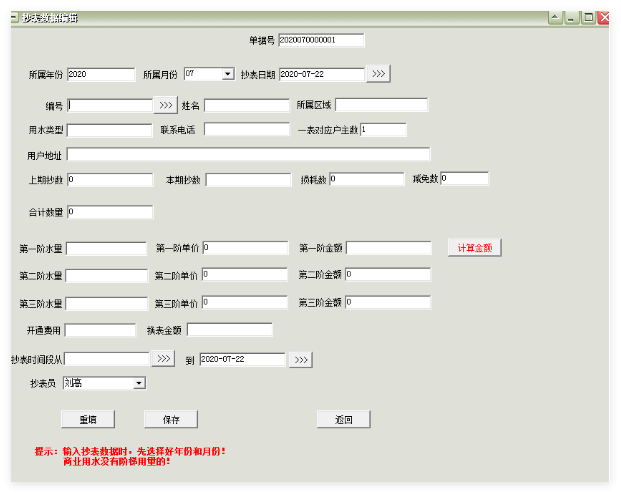
Task: Focus the 单据号 input field
Action: (x=320, y=41)
